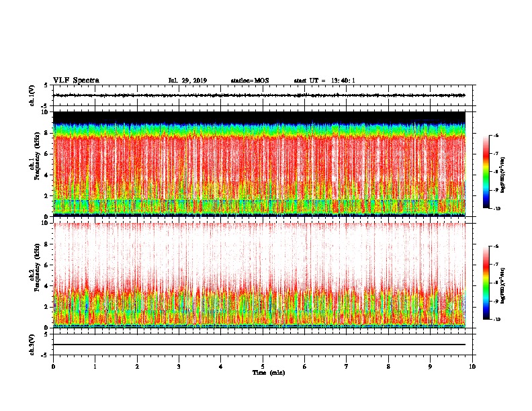The image size is (532, 411).
Task: Click the "8" kHz tick on ch.2 axis
Action: click(x=46, y=244)
